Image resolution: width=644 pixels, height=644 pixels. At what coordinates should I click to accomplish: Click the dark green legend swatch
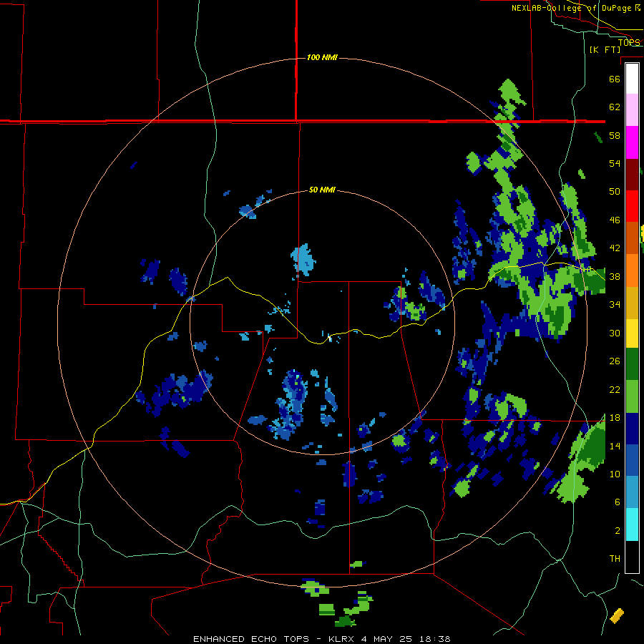pyautogui.click(x=632, y=364)
